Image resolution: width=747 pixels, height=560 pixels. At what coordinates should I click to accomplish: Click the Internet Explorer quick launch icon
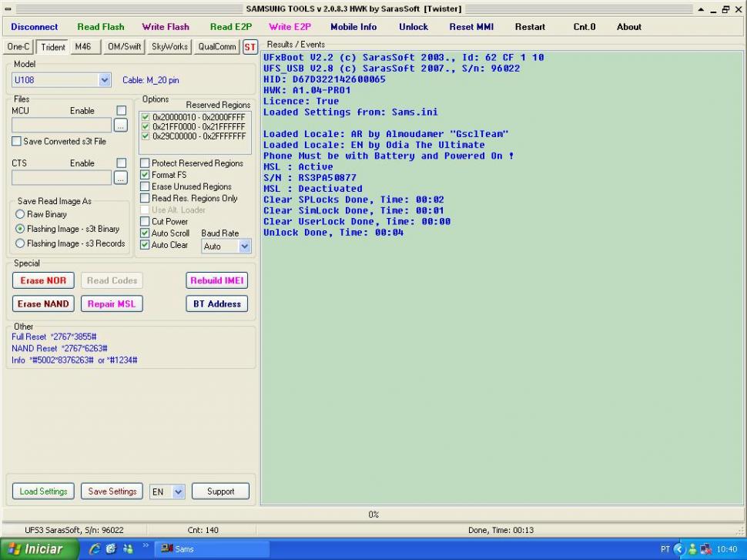coord(94,548)
